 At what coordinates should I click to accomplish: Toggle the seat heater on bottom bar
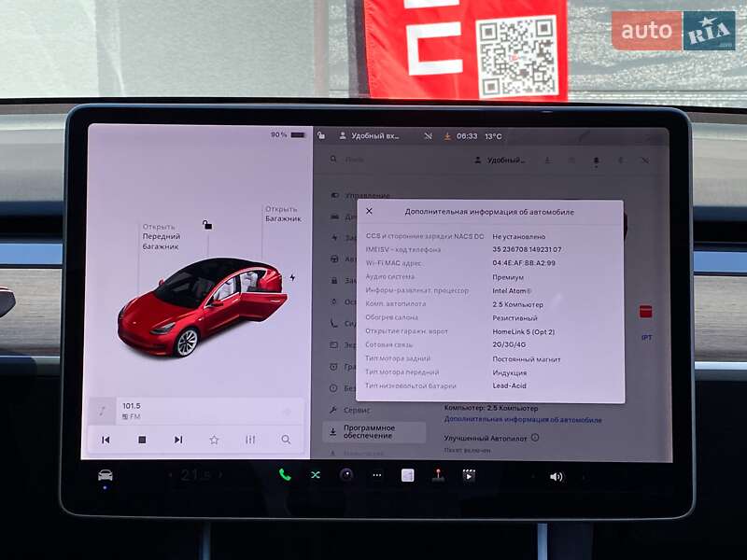point(406,475)
